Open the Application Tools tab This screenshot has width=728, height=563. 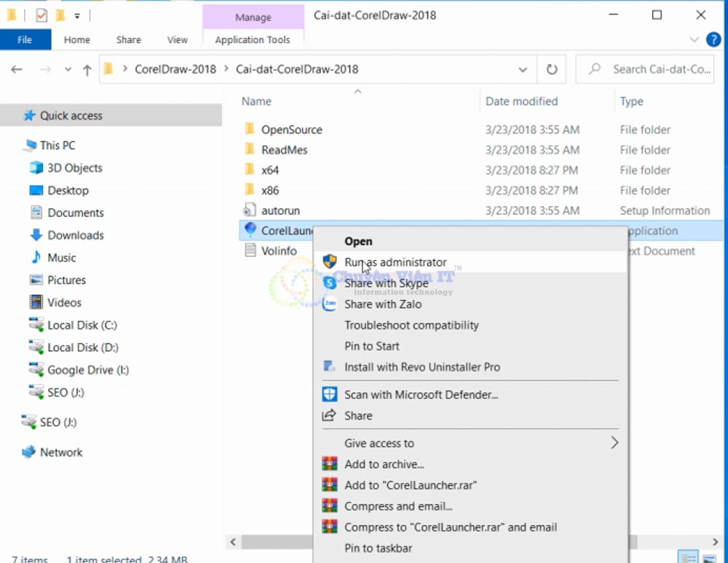tap(253, 40)
